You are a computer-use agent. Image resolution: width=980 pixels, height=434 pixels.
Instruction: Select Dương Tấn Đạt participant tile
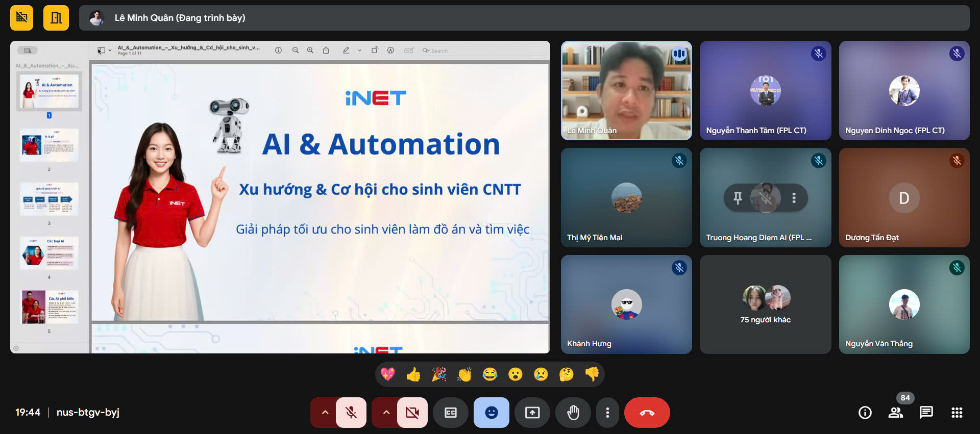[x=904, y=197]
